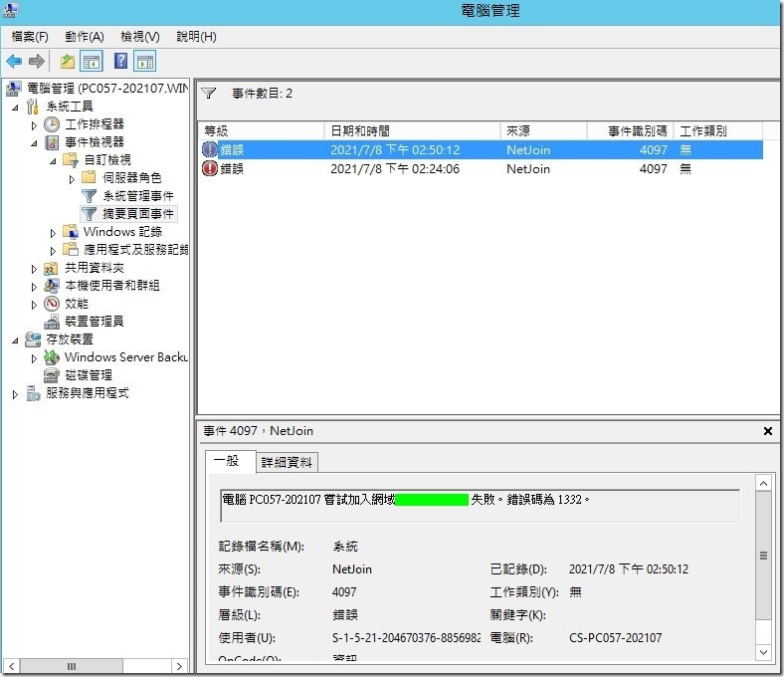The width and height of the screenshot is (784, 677).
Task: Open the Help question mark icon
Action: [120, 61]
